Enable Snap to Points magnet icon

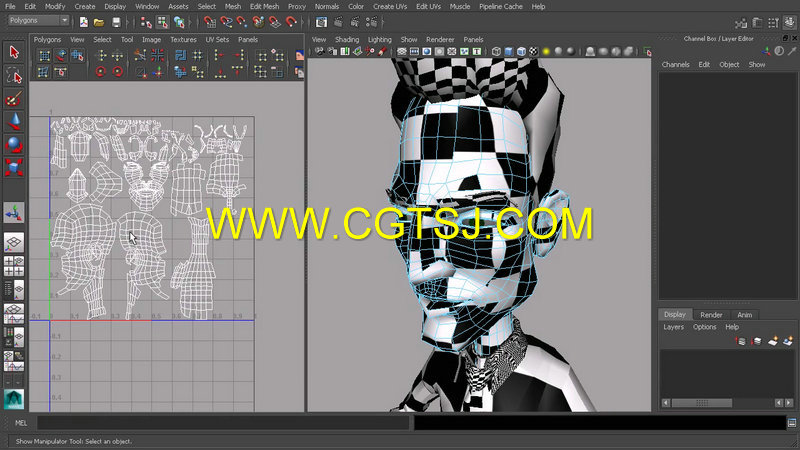242,22
